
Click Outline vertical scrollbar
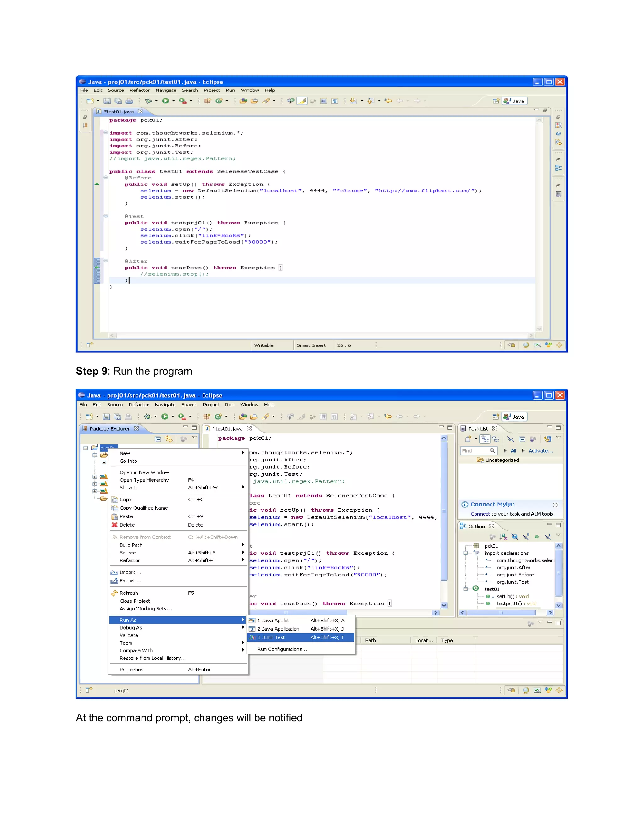tap(558, 576)
